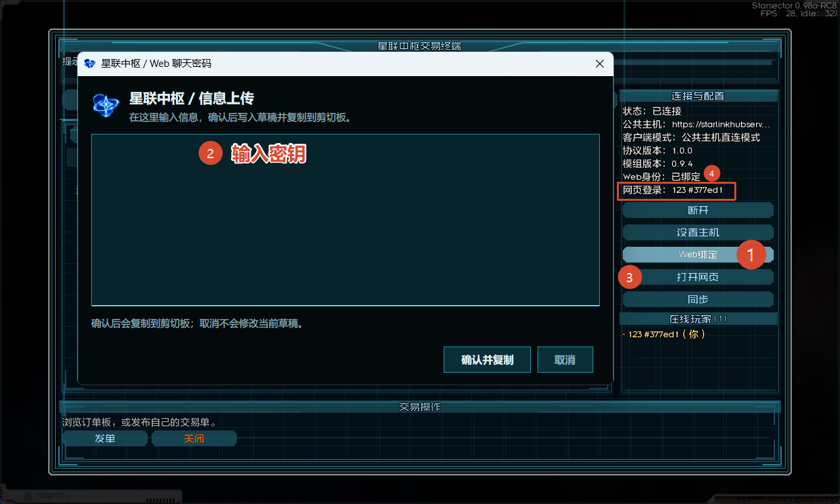
Task: Click the 状态: 已连接 line
Action: [x=652, y=111]
